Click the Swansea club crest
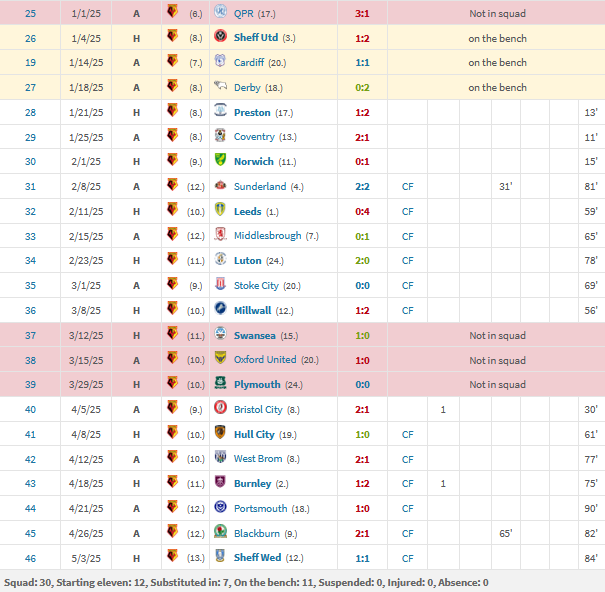 point(220,334)
